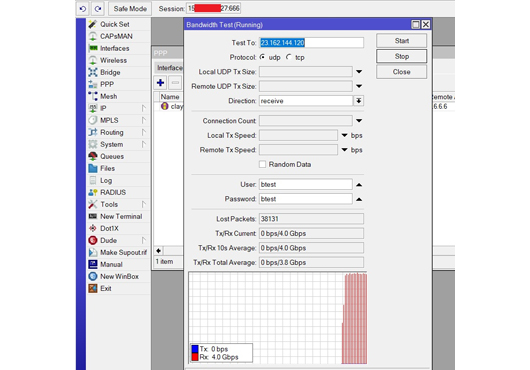This screenshot has width=530, height=370.
Task: Open the Tools submenu in sidebar
Action: 109,204
